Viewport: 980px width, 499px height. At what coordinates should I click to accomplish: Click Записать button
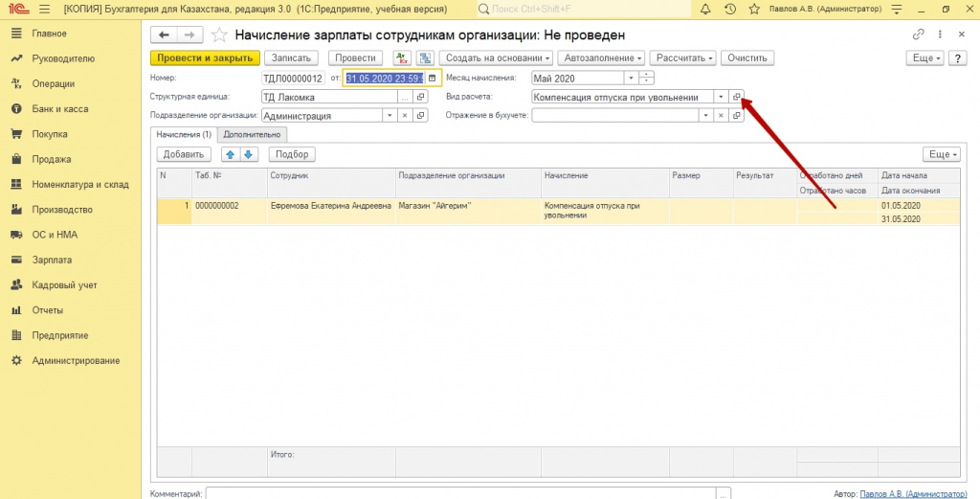point(291,58)
